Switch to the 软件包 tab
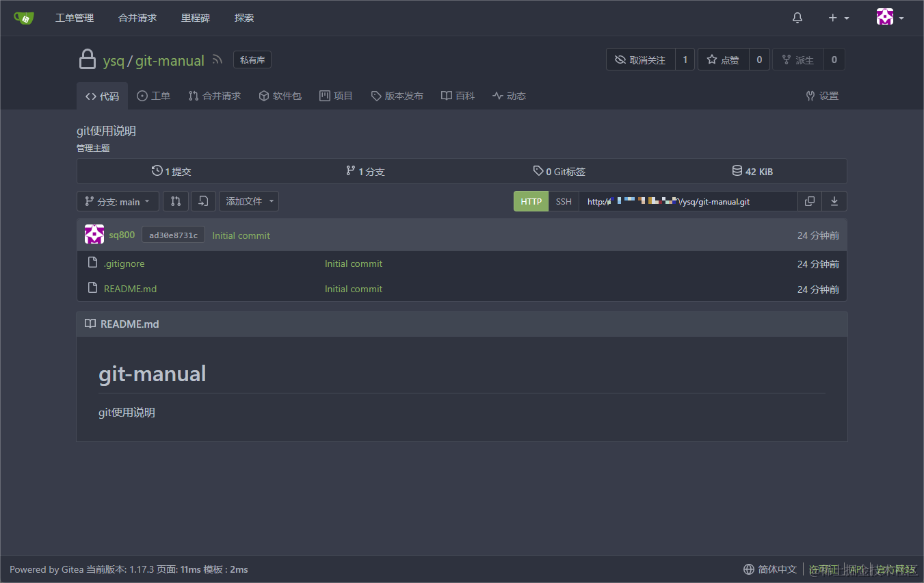 point(280,96)
